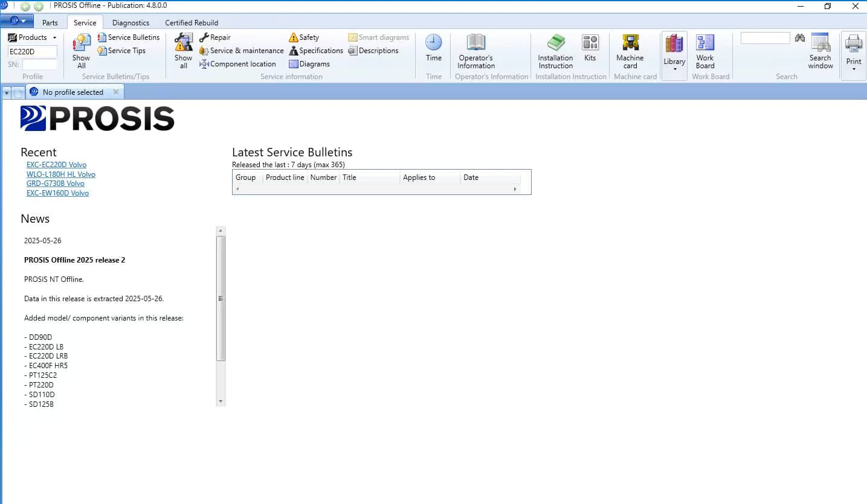This screenshot has height=504, width=867.
Task: Open the Kits icon
Action: tap(590, 43)
